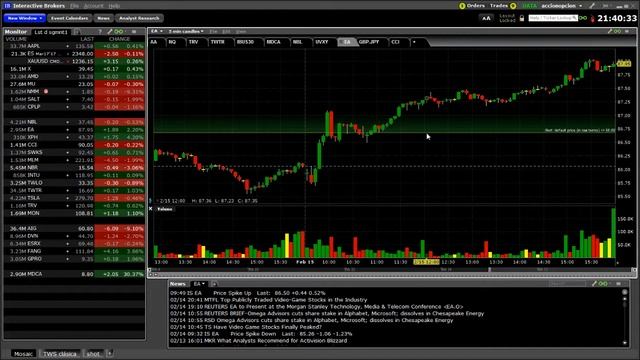Expand the accionopcion account dropdown
This screenshot has height=360, width=640.
click(562, 6)
